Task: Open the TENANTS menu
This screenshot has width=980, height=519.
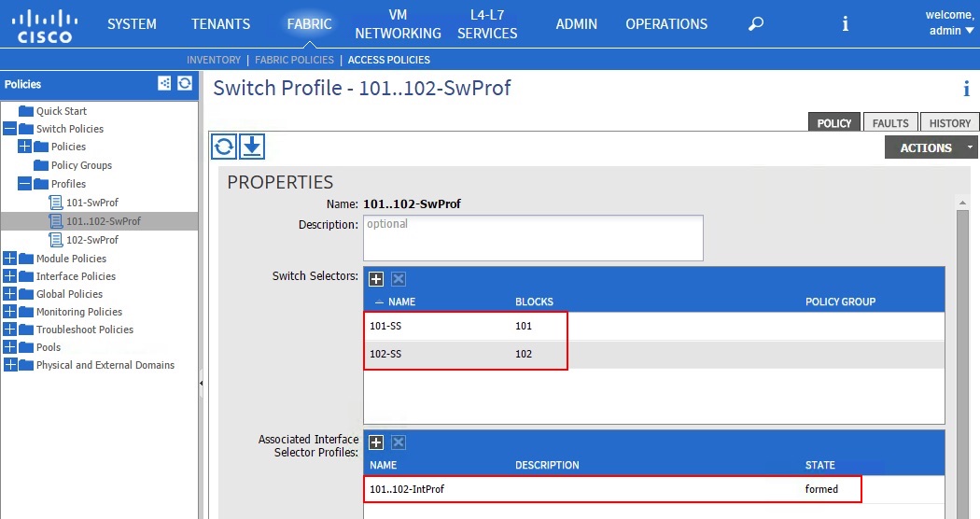Action: pos(220,24)
